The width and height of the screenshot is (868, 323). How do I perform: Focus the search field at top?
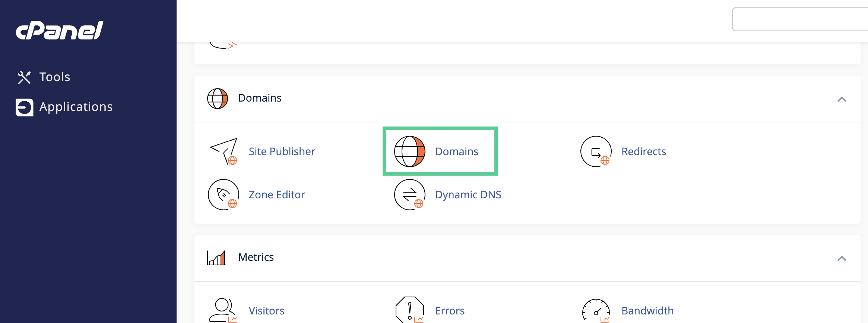(800, 19)
